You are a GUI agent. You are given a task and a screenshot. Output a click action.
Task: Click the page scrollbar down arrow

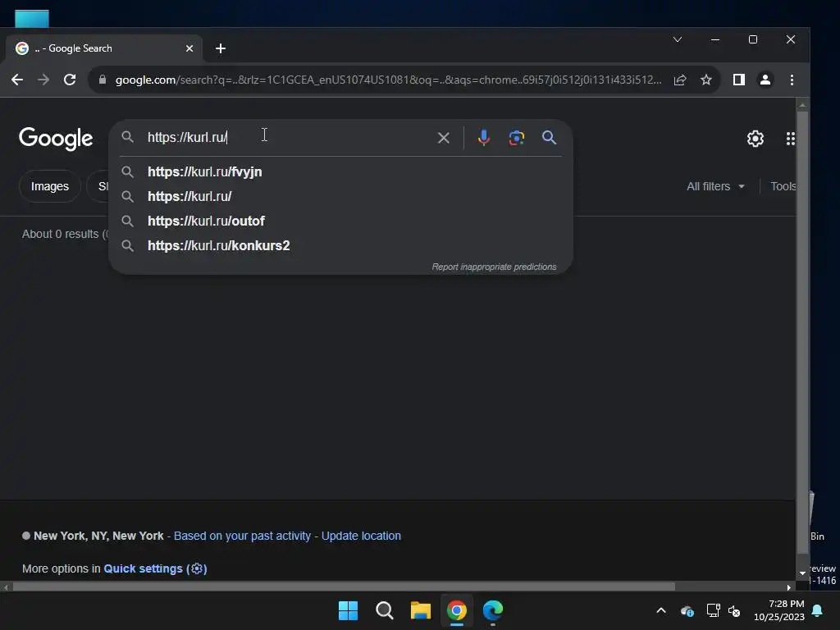[802, 573]
